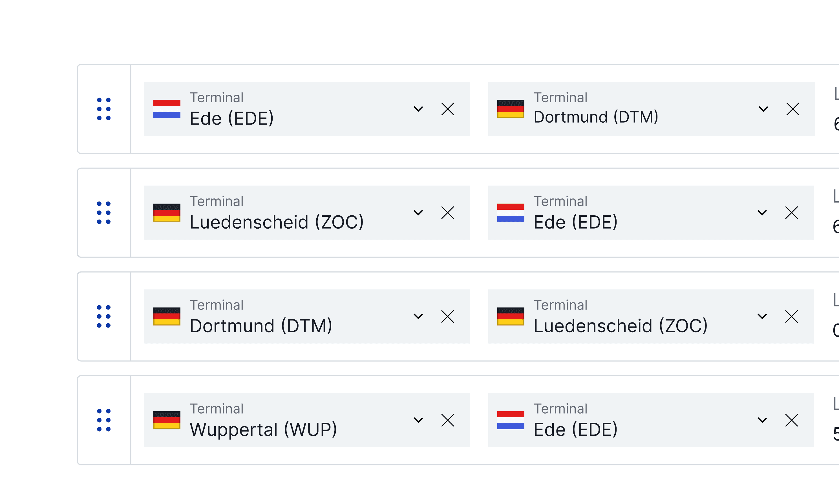Image resolution: width=839 pixels, height=504 pixels.
Task: Clear Ede (EDE) destination in last row
Action: [x=791, y=420]
